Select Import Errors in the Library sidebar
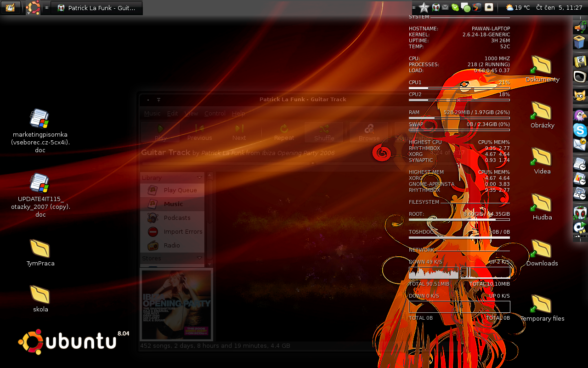The width and height of the screenshot is (588, 368). (x=172, y=231)
